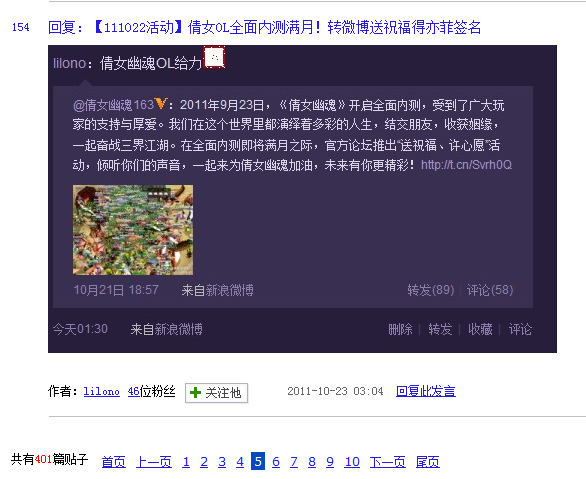Image resolution: width=586 pixels, height=479 pixels.
Task: Click the orange V verified badge
Action: click(161, 103)
